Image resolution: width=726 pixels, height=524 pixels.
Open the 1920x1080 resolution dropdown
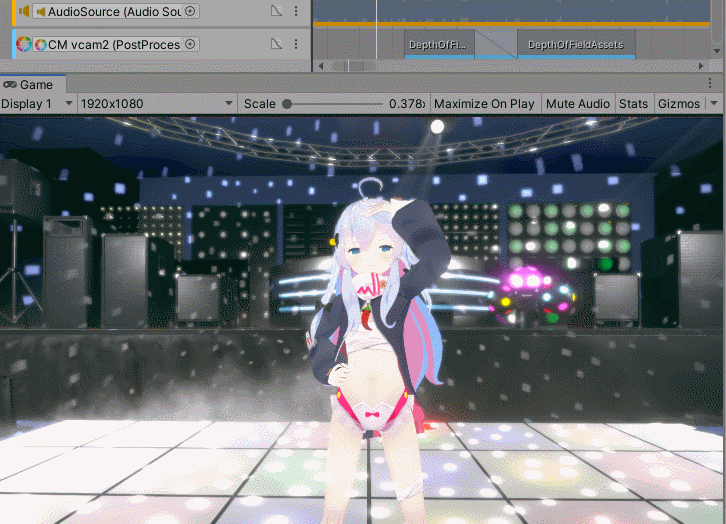point(156,104)
